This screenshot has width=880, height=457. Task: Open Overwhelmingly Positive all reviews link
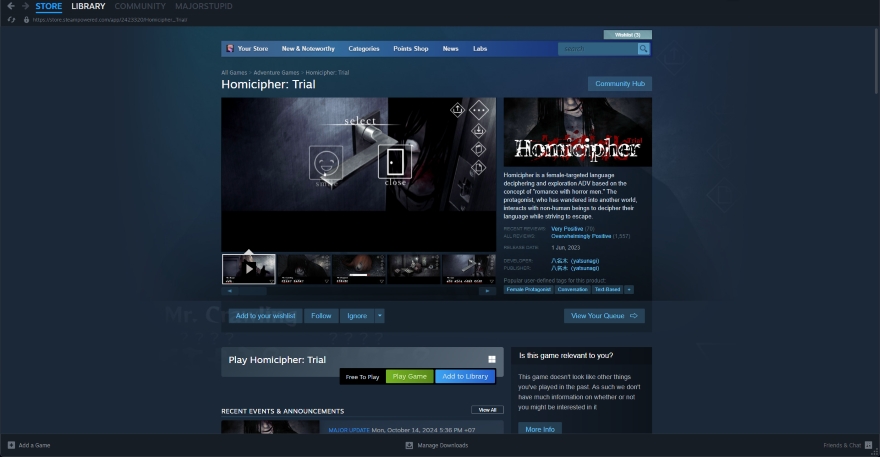[581, 236]
